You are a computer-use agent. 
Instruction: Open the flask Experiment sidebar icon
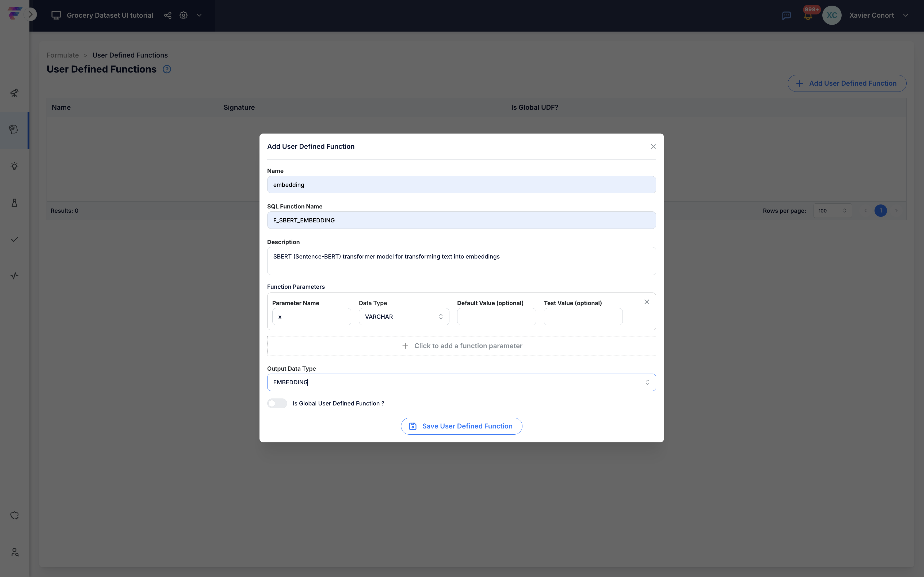coord(14,203)
